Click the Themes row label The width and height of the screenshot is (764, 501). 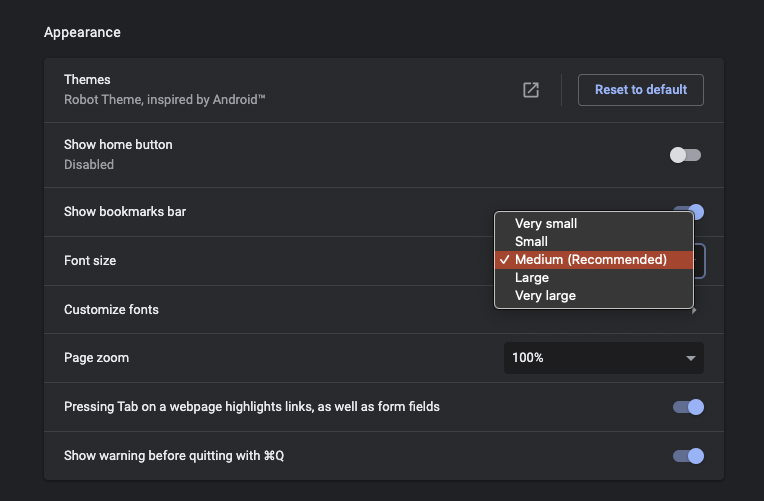(x=87, y=79)
